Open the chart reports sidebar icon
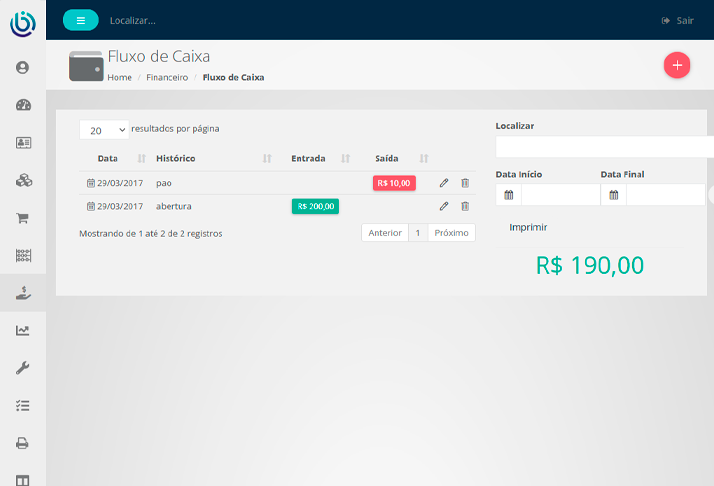 [23, 330]
